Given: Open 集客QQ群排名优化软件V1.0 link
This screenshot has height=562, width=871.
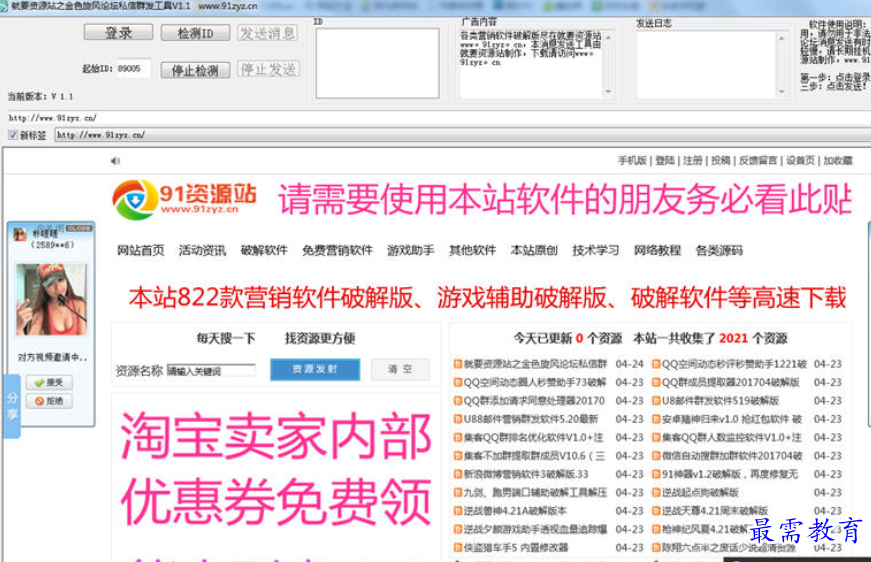Looking at the screenshot, I should pyautogui.click(x=533, y=438).
